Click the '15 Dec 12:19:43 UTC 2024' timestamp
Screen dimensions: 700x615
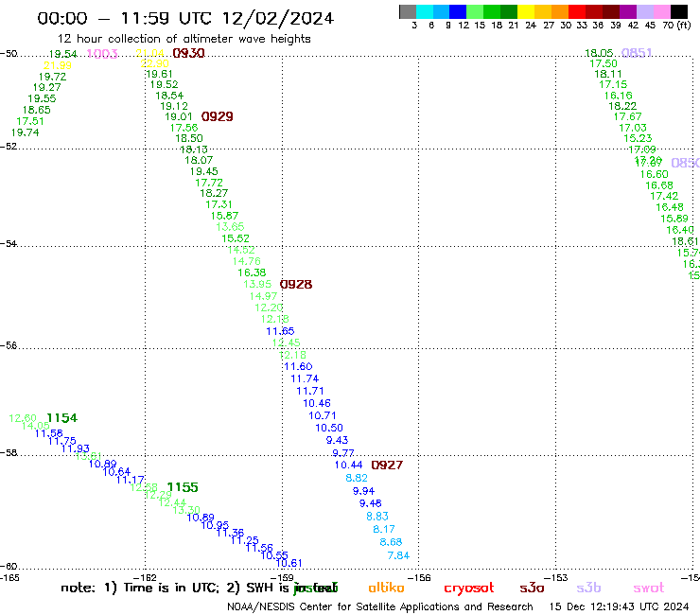[x=620, y=607]
